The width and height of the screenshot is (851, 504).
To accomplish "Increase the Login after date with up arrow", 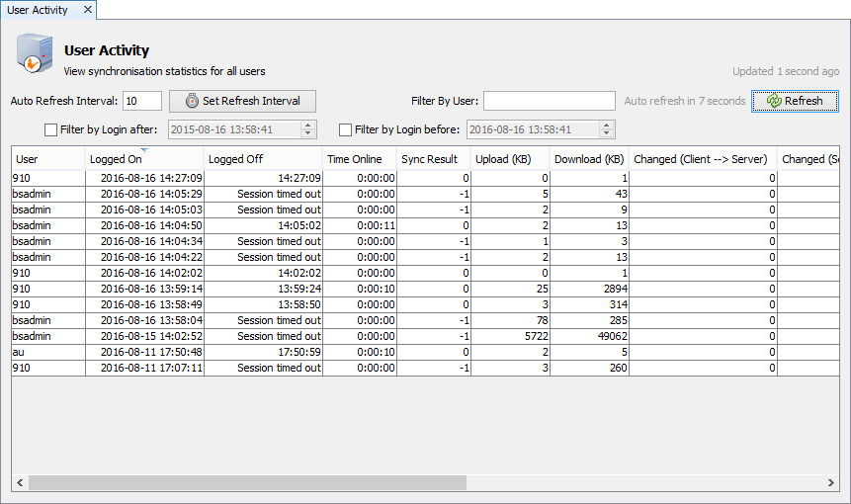I will point(308,126).
